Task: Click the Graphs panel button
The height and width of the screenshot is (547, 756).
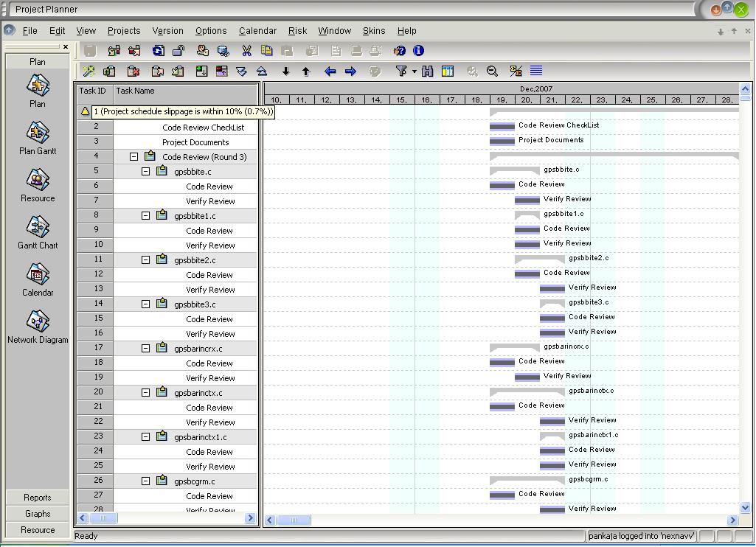Action: [x=38, y=514]
